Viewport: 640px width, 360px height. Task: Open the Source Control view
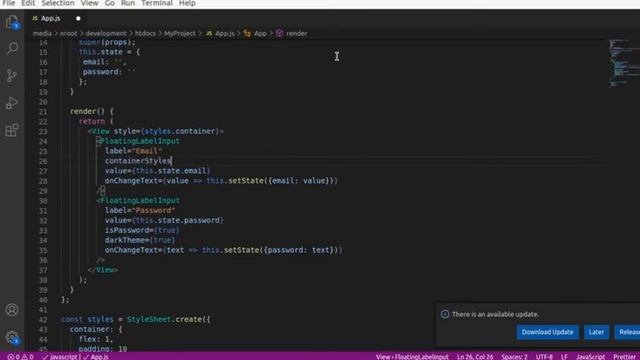(12, 76)
